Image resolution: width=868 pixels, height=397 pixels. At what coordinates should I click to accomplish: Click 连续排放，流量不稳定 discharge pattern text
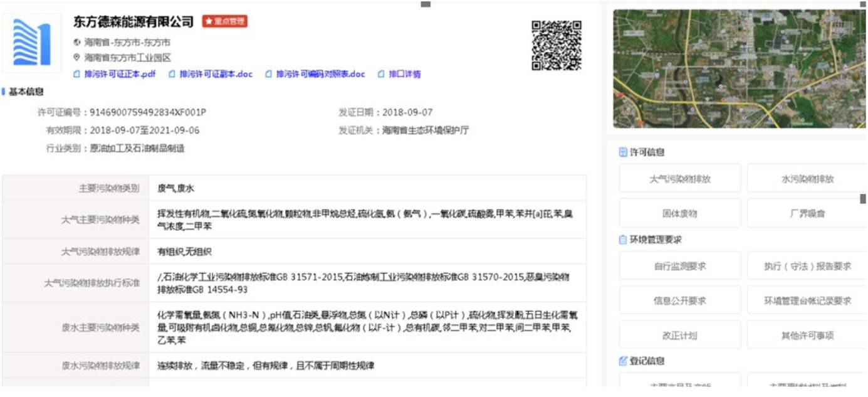coord(265,365)
